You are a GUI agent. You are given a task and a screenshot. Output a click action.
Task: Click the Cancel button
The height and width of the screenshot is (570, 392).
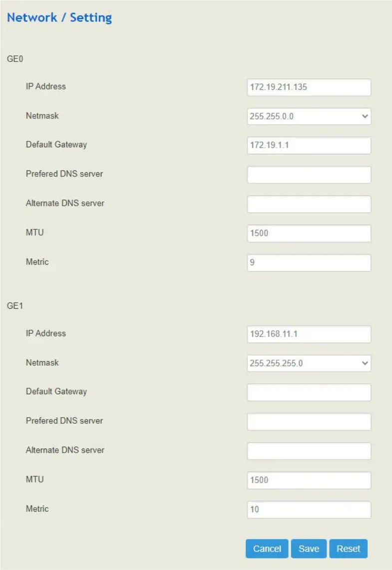(x=267, y=549)
